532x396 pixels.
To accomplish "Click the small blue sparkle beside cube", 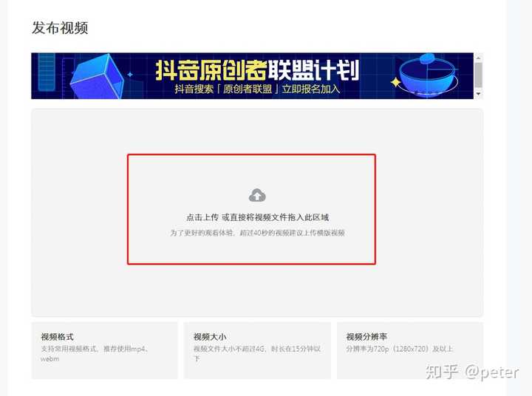I will tap(130, 75).
